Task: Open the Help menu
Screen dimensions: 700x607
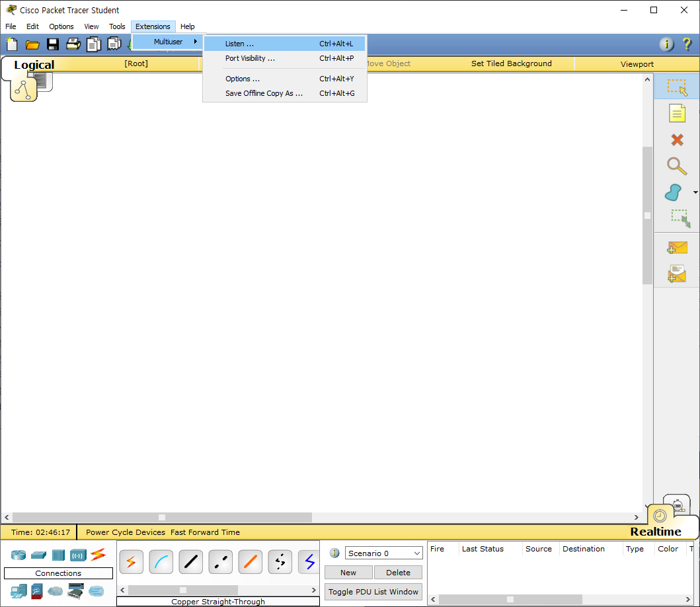Action: tap(188, 26)
